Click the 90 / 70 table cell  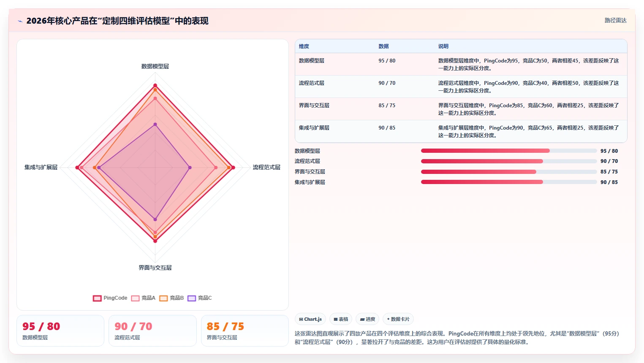387,83
